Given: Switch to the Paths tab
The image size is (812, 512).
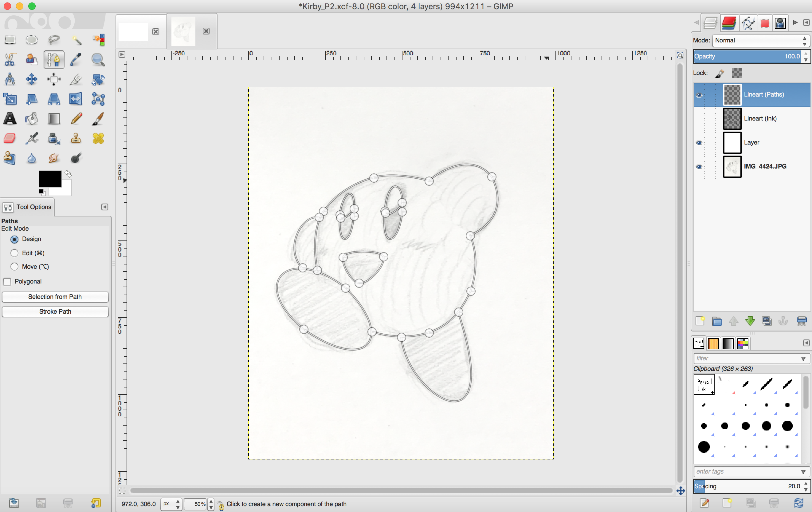Looking at the screenshot, I should 748,23.
